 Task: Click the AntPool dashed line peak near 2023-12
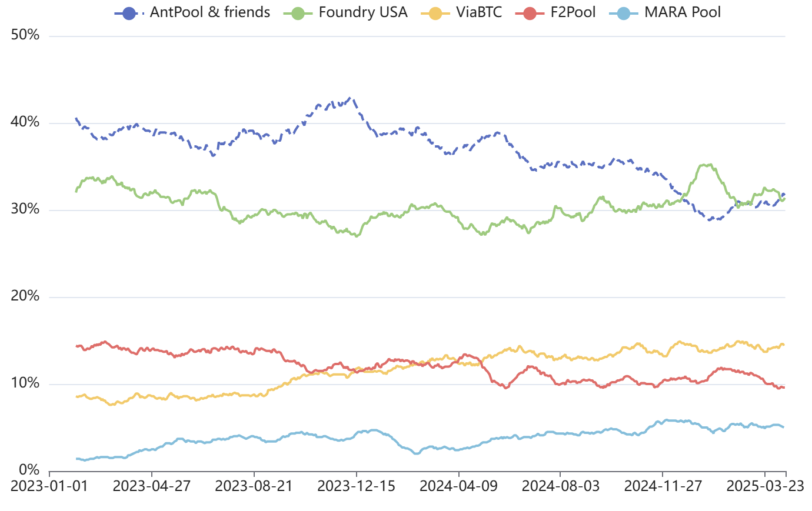(x=351, y=98)
